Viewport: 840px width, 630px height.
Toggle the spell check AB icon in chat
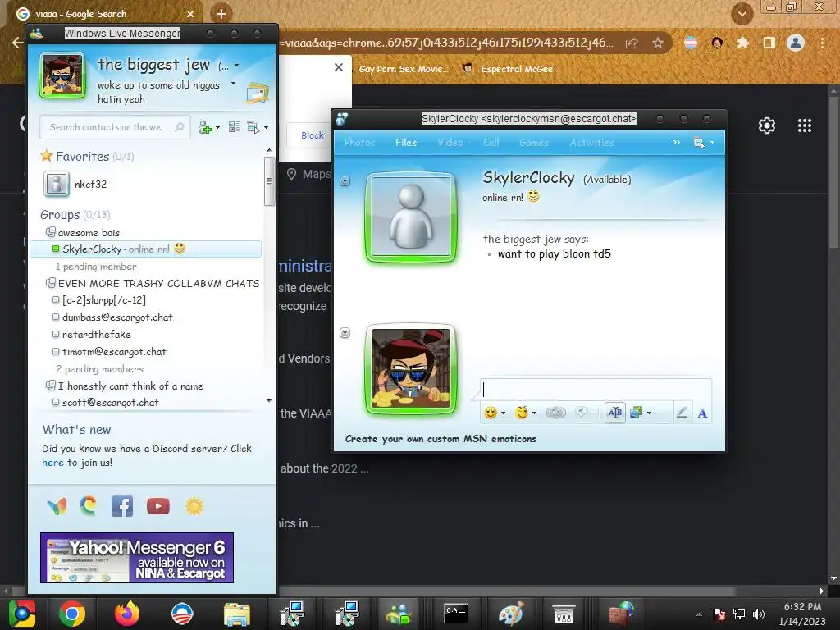tap(615, 413)
